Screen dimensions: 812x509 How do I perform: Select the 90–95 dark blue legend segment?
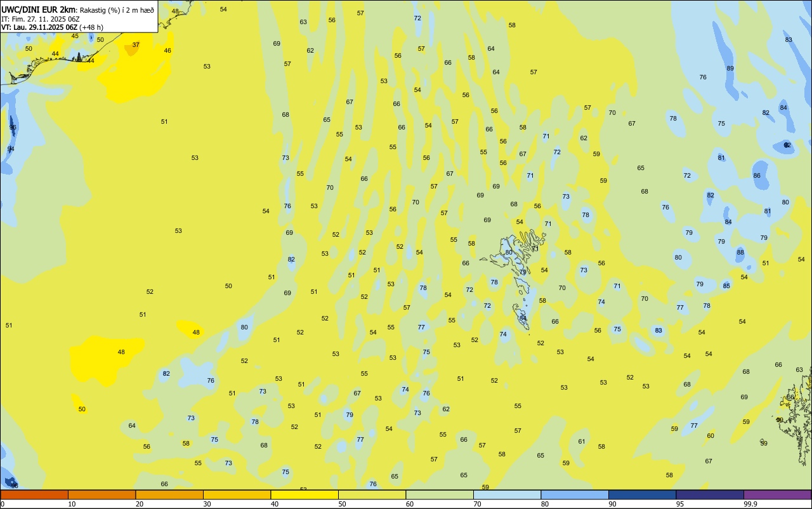tap(642, 494)
